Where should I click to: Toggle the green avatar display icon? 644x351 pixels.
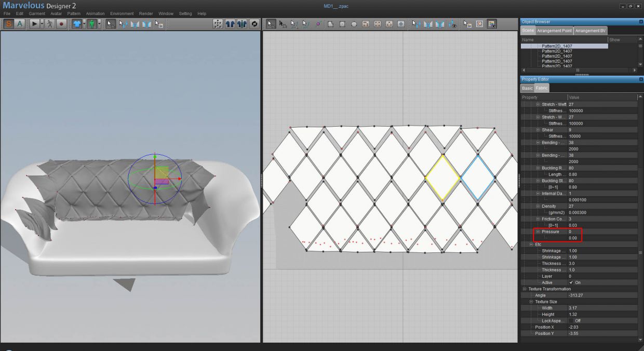pos(92,24)
